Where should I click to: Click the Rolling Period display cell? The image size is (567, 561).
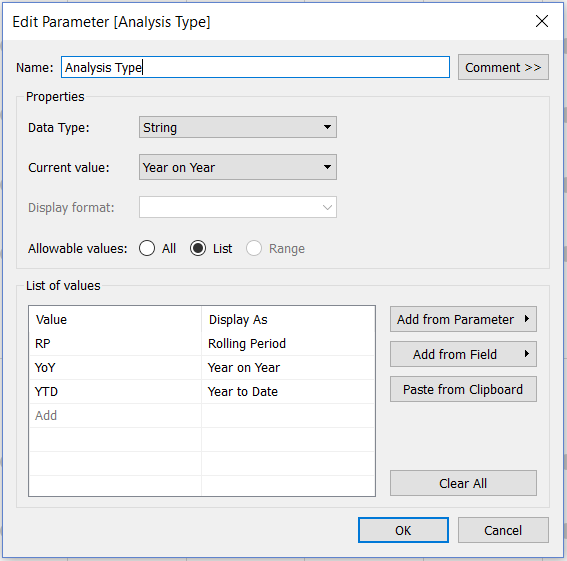288,344
